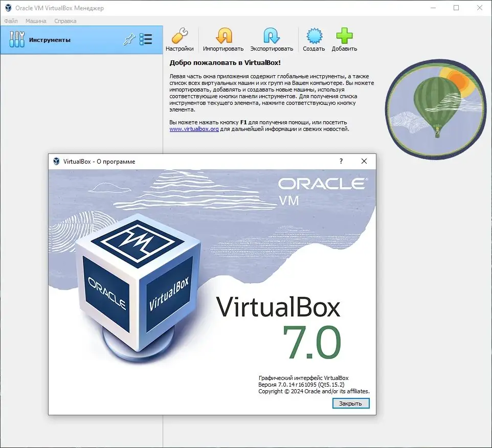
Task: Close the VirtualBox - О программе dialog
Action: 364,161
